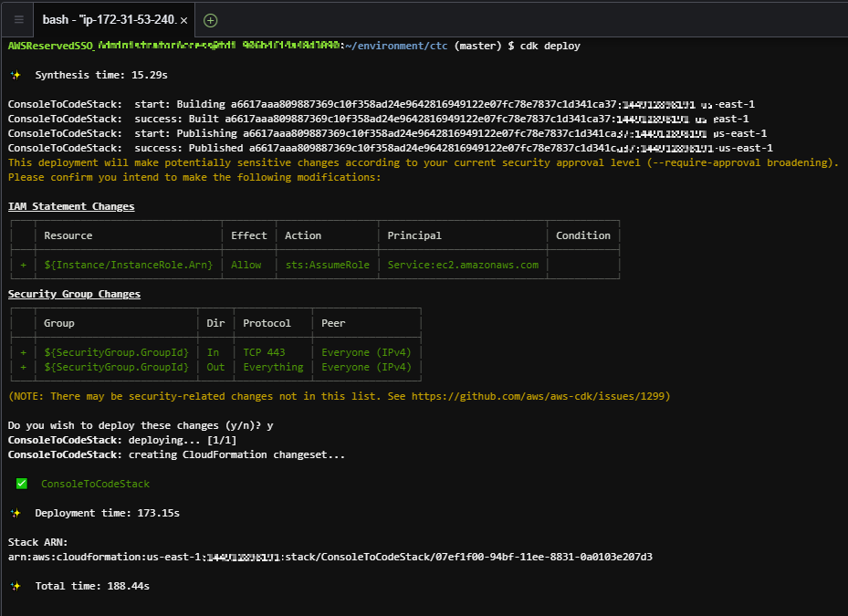Click the plus marker of the Everything protocol row

[23, 367]
